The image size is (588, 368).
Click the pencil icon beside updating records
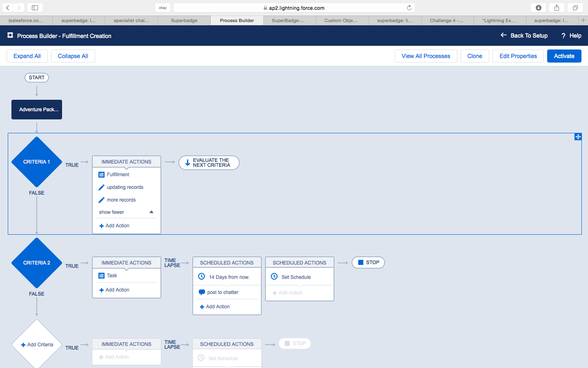(101, 187)
